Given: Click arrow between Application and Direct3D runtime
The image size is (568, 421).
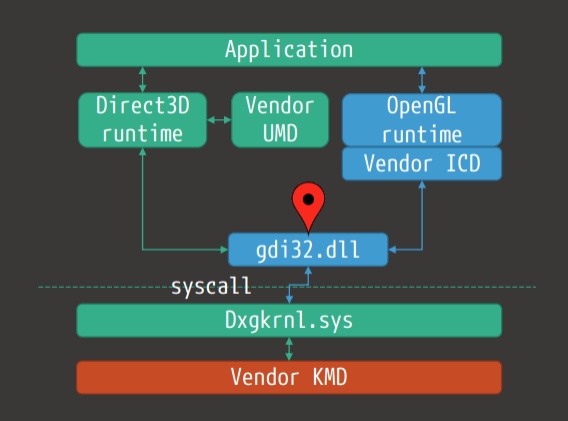Looking at the screenshot, I should point(142,79).
